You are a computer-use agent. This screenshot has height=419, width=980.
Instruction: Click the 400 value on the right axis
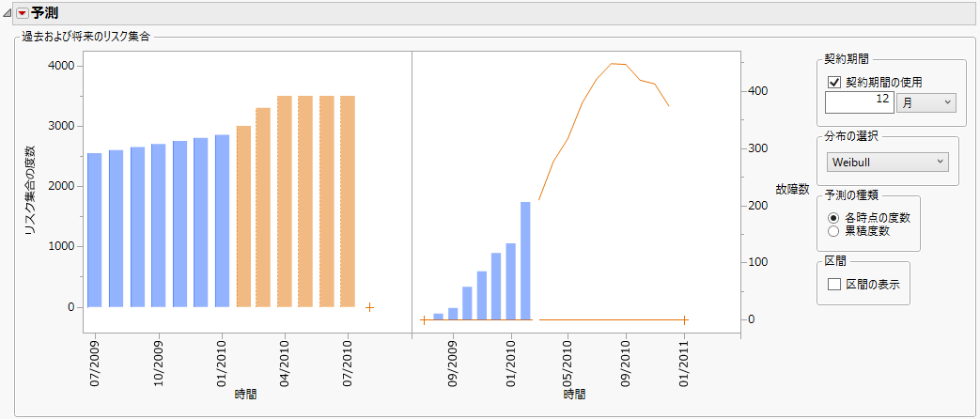[x=759, y=91]
